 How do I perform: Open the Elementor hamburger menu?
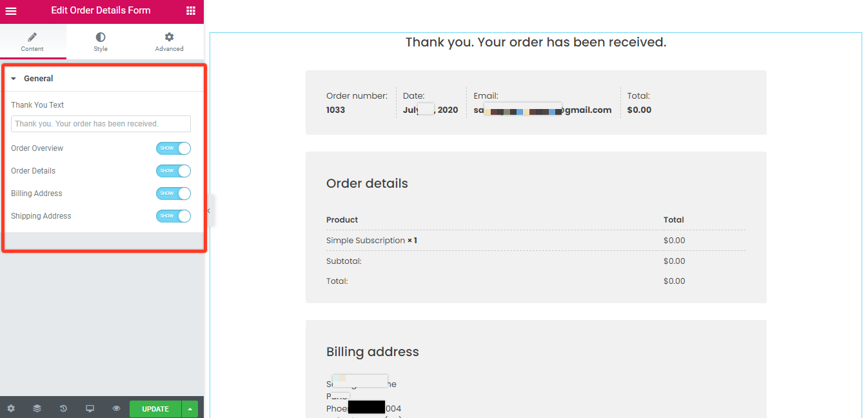coord(11,11)
